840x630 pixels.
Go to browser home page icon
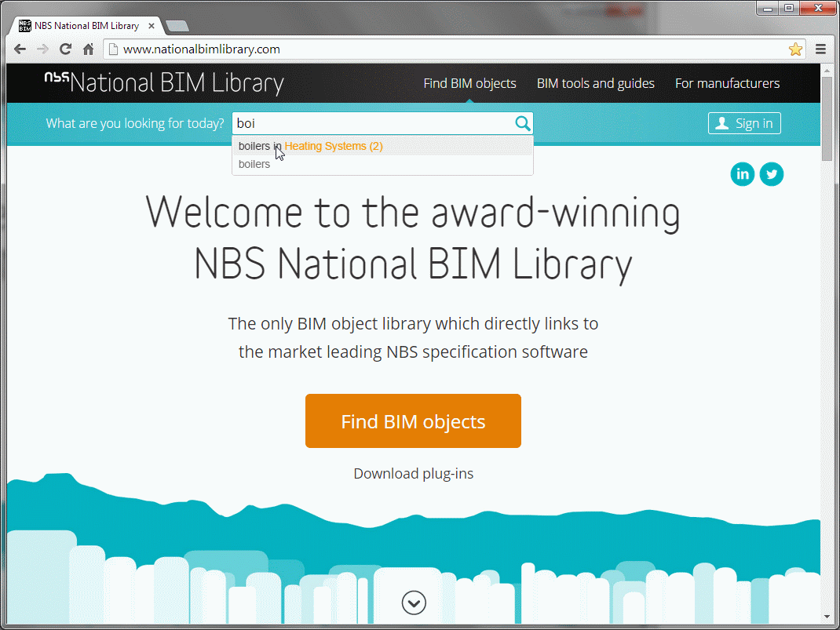tap(89, 49)
